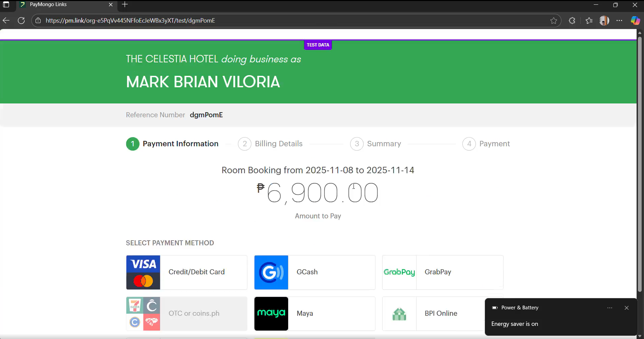The width and height of the screenshot is (644, 339).
Task: Click the address bar URL
Action: pyautogui.click(x=130, y=21)
